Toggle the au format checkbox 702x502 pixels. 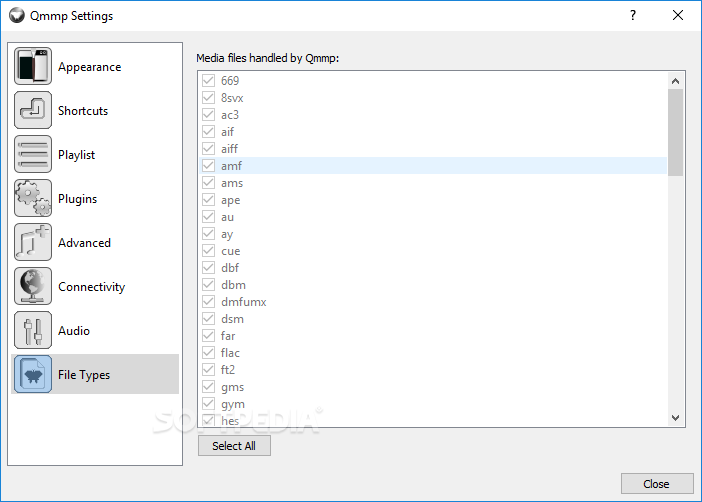208,217
